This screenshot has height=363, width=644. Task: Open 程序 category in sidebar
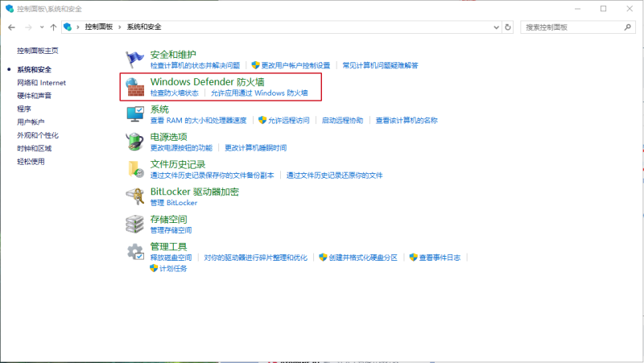[24, 109]
